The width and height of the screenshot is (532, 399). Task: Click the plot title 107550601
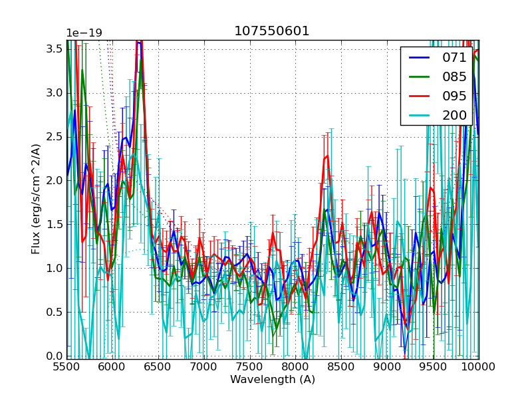coord(272,31)
